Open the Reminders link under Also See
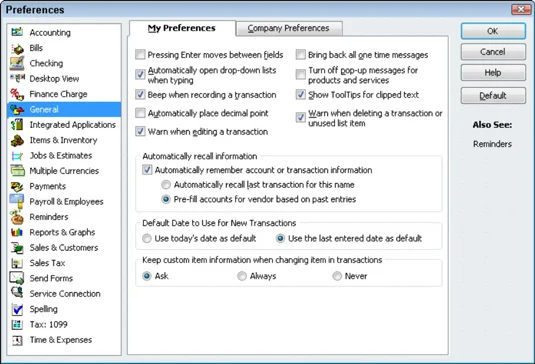 (492, 144)
